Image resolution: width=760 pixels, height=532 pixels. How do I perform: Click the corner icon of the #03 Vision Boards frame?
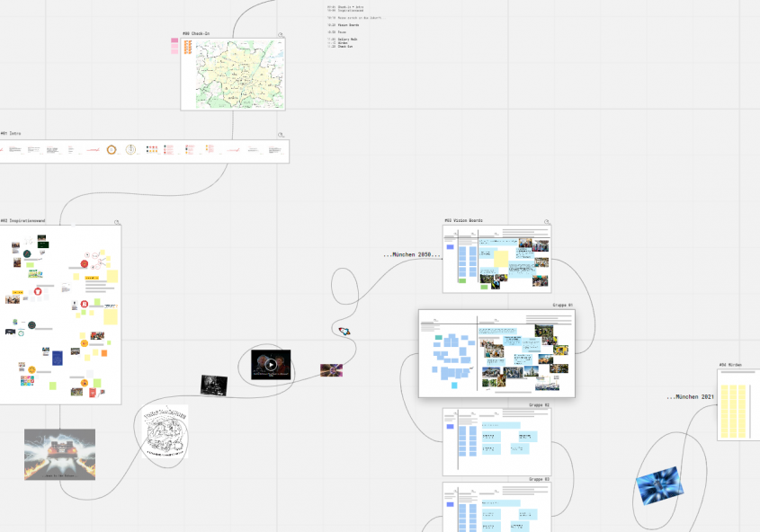coord(546,222)
